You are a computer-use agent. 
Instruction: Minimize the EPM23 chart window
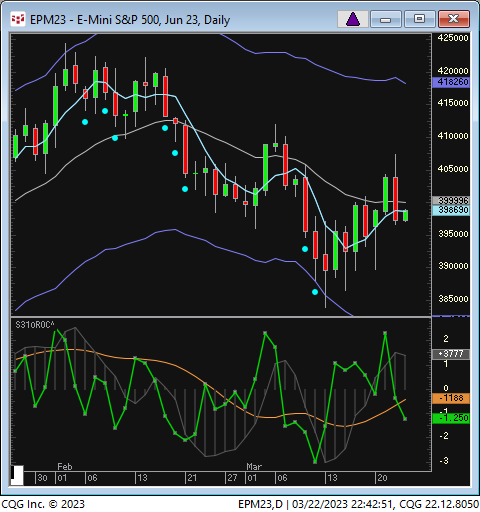[x=386, y=19]
